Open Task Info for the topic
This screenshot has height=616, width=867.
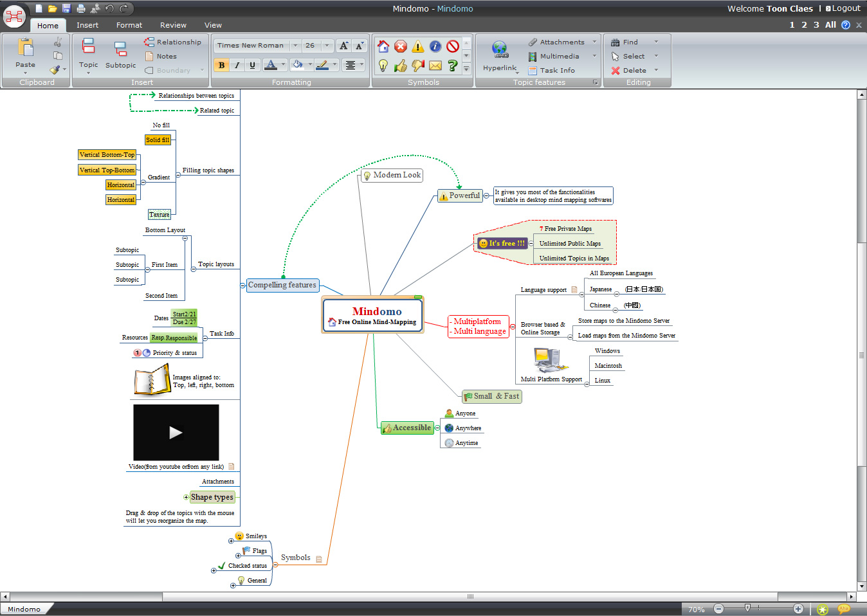pos(551,70)
